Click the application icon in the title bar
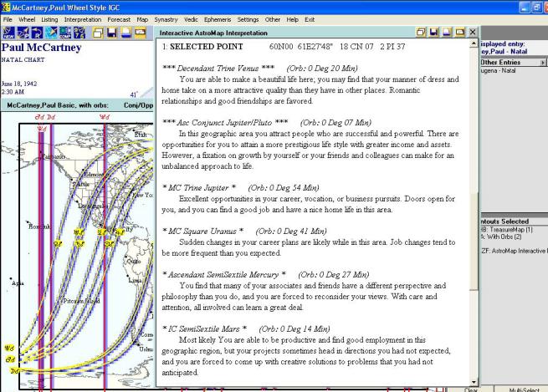The height and width of the screenshot is (392, 548). (x=6, y=7)
